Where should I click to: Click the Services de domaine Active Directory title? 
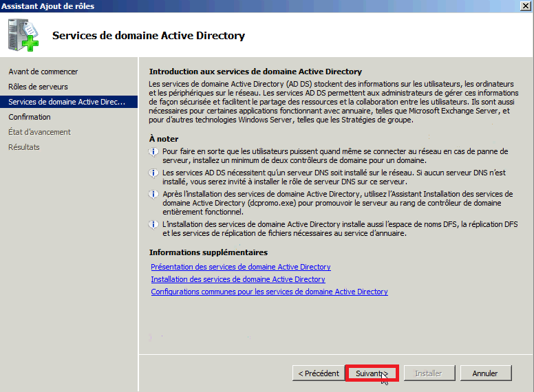click(x=149, y=35)
